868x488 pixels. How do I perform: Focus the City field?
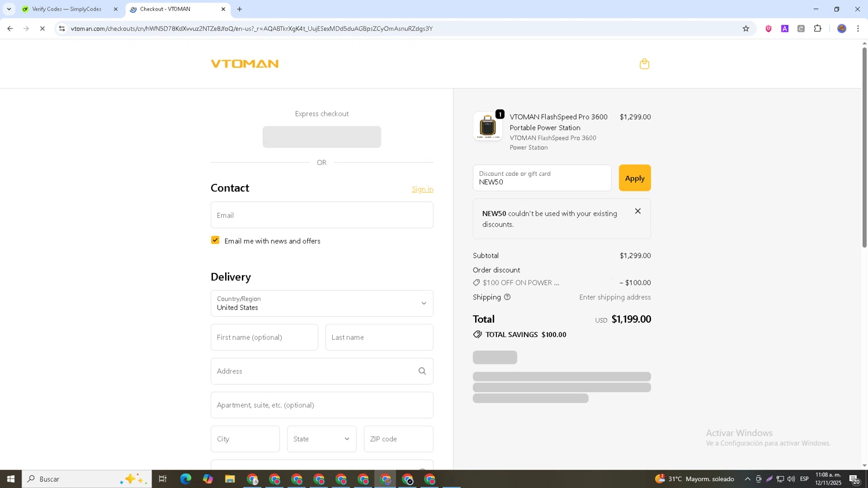click(x=245, y=439)
